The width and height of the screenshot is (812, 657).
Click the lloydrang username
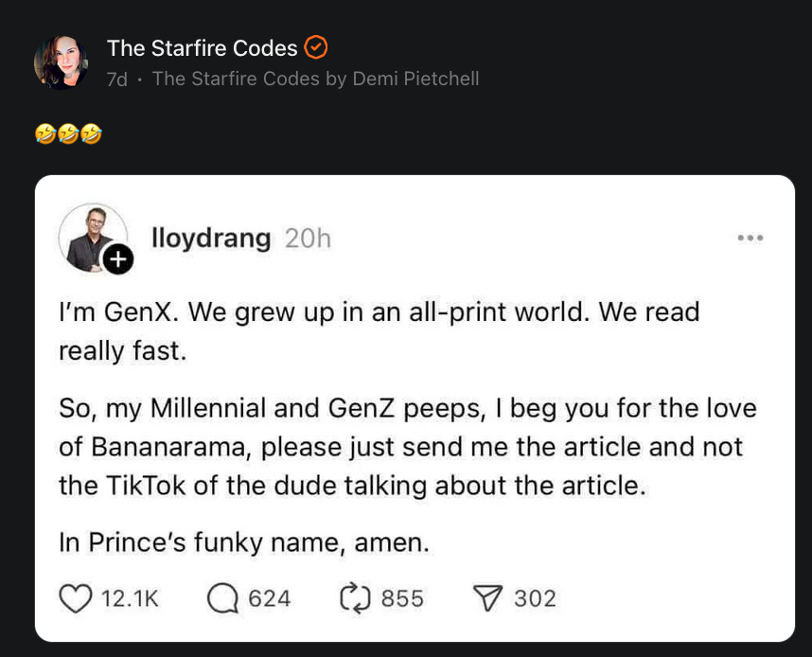[211, 239]
